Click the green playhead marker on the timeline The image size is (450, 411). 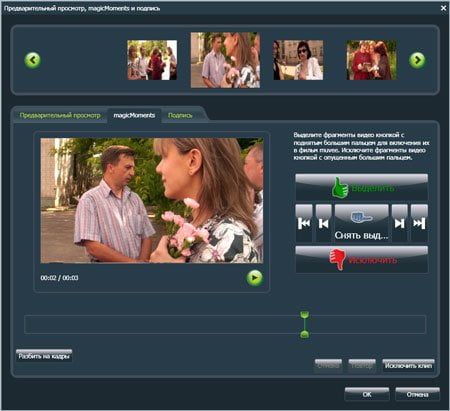point(304,324)
